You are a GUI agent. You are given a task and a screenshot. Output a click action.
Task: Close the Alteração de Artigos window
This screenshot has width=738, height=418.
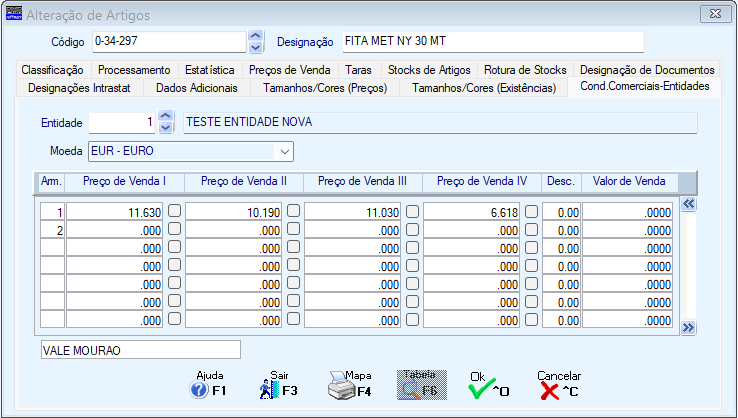(715, 14)
